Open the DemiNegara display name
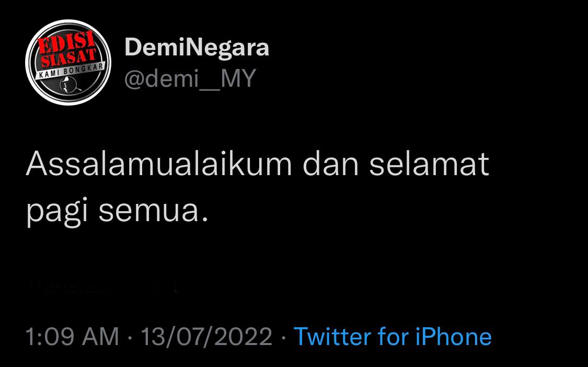 pos(197,48)
